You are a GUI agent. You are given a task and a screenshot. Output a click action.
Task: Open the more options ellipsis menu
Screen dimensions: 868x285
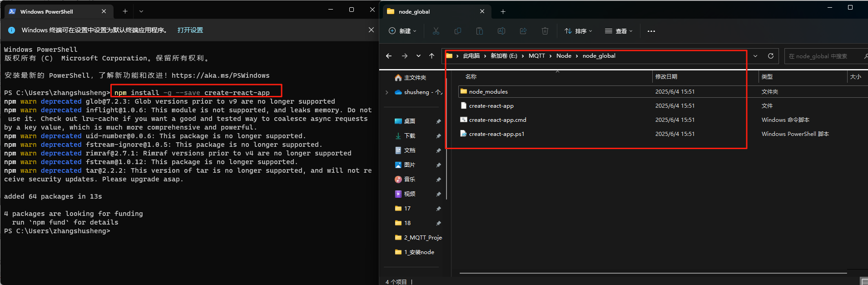click(651, 31)
